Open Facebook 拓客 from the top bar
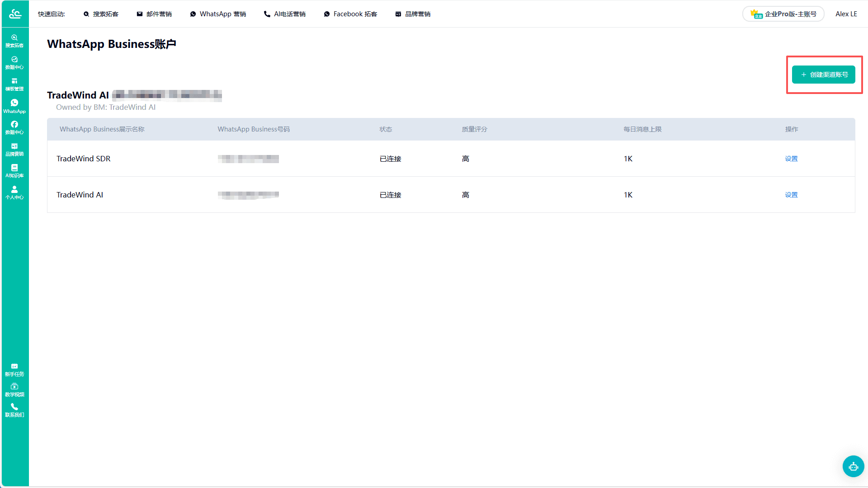Image resolution: width=868 pixels, height=488 pixels. 350,14
